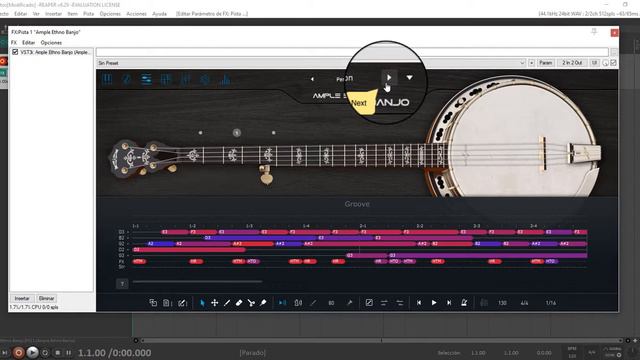Open the first blue panel icon in banjo toolbar
This screenshot has width=640, height=360.
tap(107, 79)
